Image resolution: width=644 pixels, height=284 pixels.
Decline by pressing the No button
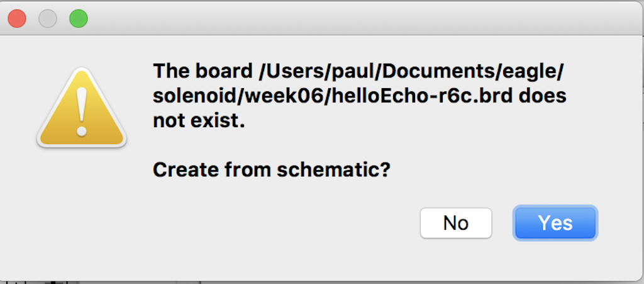coord(455,223)
